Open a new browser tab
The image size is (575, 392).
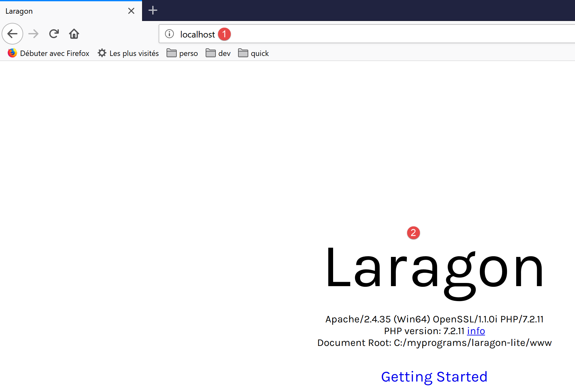point(153,10)
